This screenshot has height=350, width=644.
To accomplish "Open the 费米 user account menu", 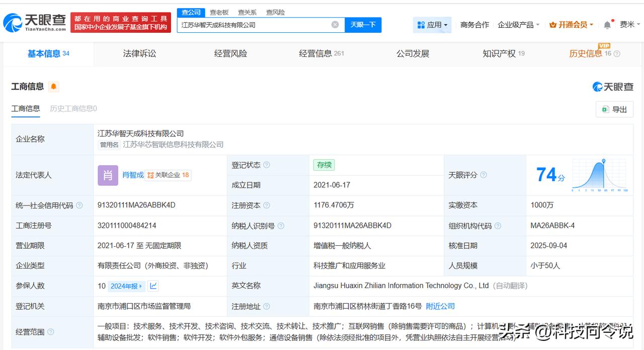I will 630,25.
